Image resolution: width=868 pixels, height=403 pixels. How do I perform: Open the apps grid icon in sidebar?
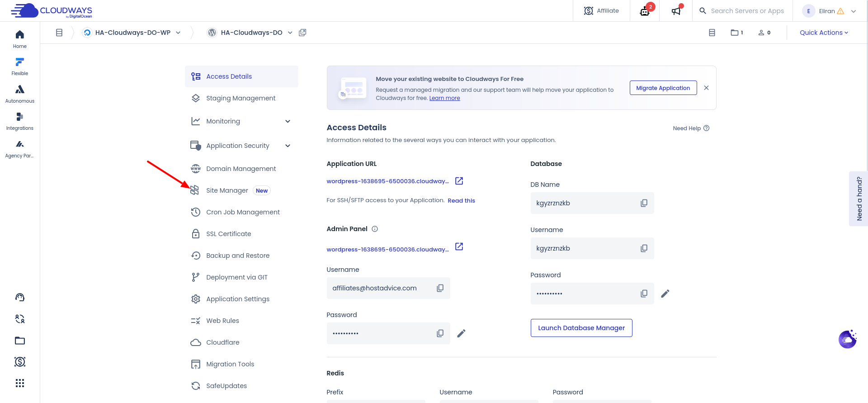point(20,383)
